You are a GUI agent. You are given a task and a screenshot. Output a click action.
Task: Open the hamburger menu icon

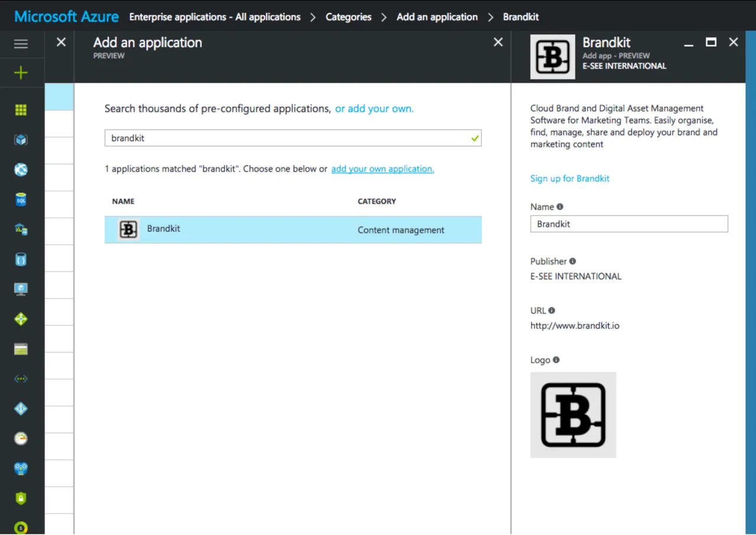pyautogui.click(x=21, y=44)
